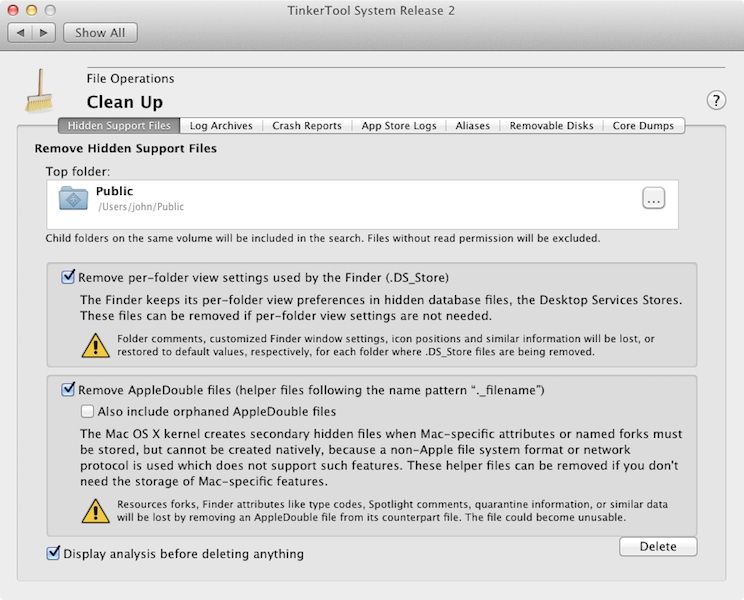
Task: Open the App Store Logs tab
Action: tap(399, 126)
